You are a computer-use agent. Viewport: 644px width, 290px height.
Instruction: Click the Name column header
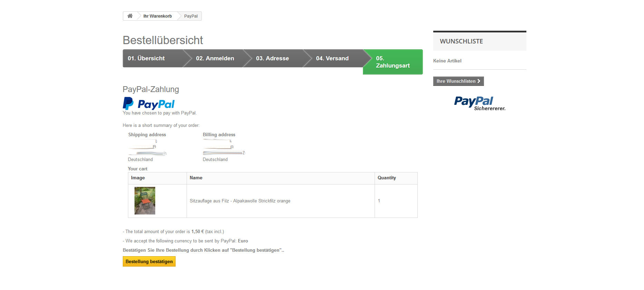[196, 178]
